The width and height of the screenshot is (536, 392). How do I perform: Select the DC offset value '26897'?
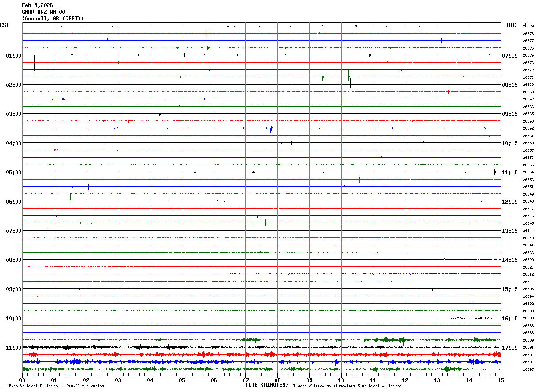tap(528, 369)
